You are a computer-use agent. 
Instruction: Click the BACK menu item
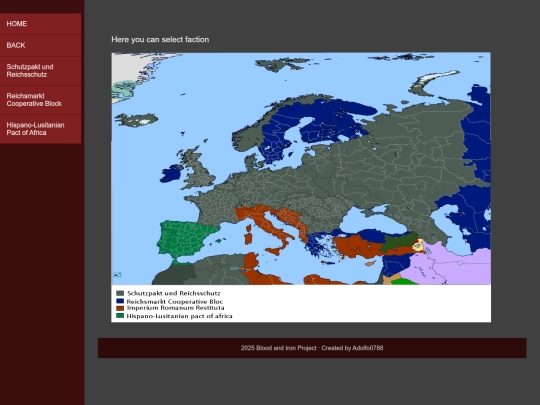pos(40,45)
